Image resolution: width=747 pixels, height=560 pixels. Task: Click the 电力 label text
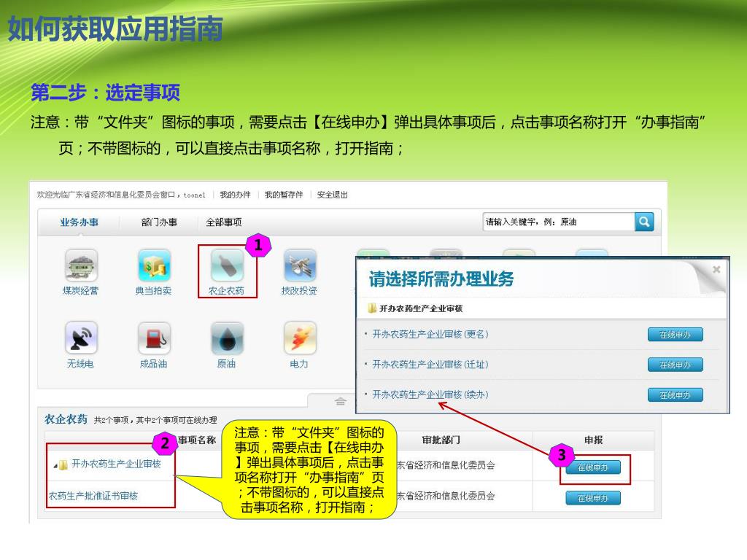299,364
